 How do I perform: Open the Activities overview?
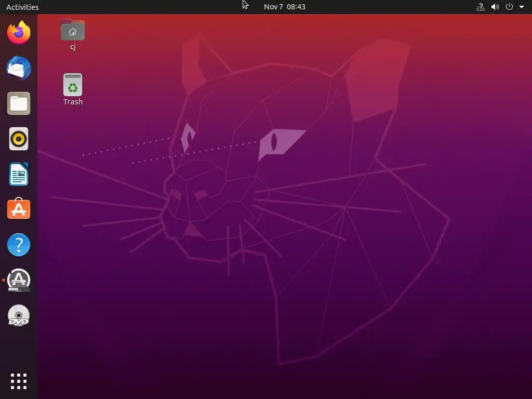click(x=22, y=7)
